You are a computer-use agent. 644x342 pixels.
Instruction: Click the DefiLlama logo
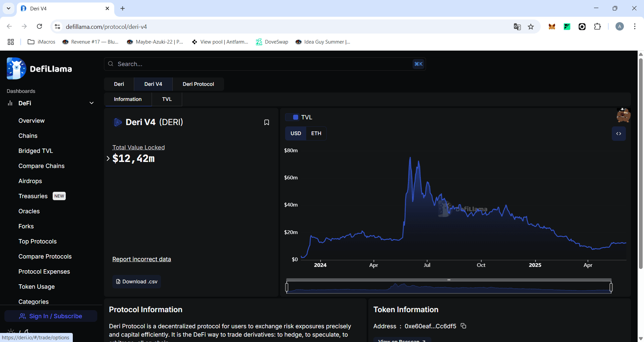click(39, 68)
